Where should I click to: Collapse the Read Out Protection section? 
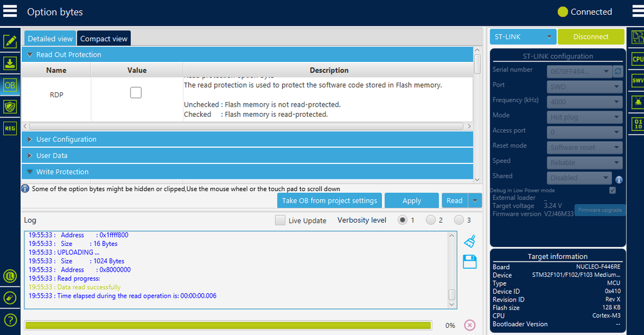click(x=247, y=55)
